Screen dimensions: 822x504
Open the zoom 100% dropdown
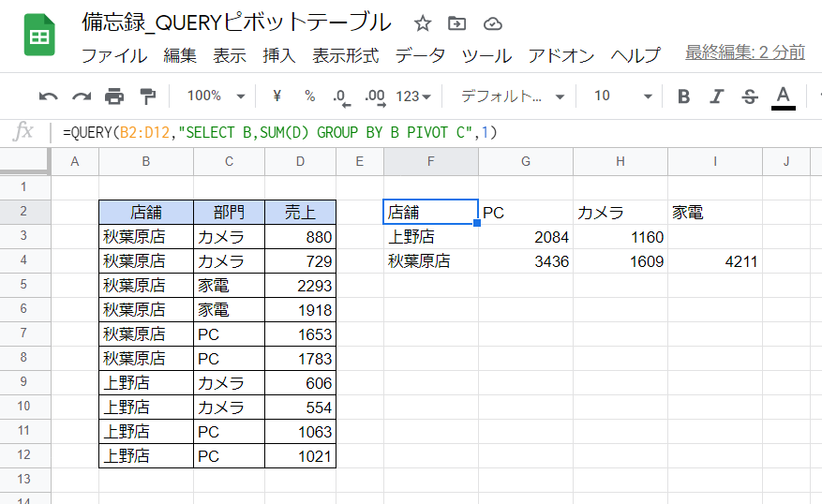click(216, 96)
